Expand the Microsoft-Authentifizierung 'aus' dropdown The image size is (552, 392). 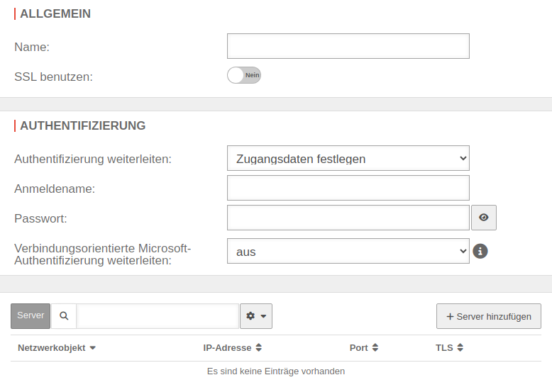point(348,251)
